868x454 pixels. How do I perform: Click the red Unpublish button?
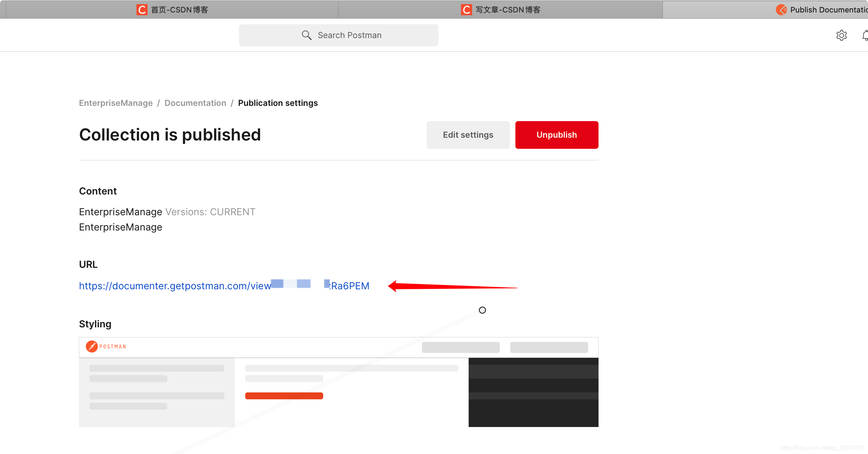(x=557, y=135)
